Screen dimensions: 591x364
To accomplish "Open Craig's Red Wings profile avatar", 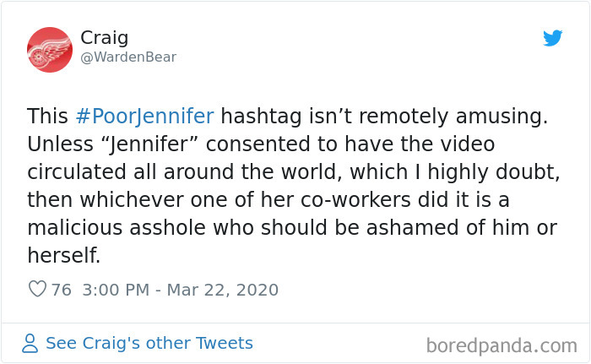I will click(49, 49).
